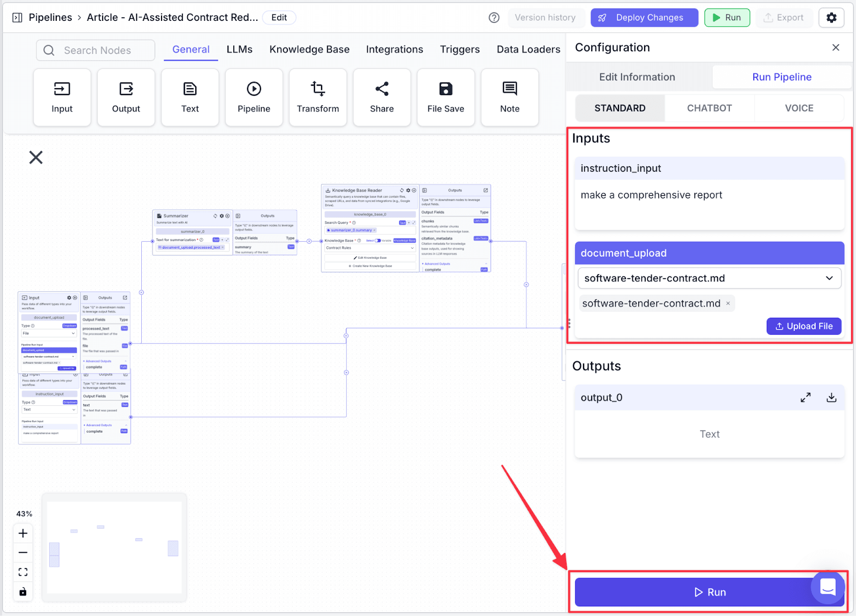856x616 pixels.
Task: Select the VOICE run mode
Action: [799, 108]
